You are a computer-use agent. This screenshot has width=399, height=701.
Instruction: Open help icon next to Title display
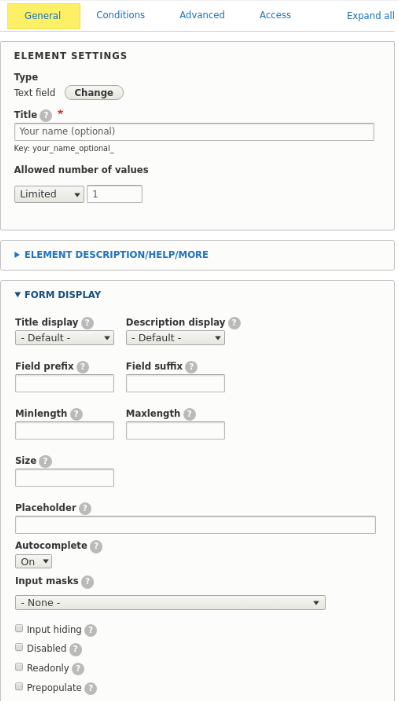click(87, 323)
